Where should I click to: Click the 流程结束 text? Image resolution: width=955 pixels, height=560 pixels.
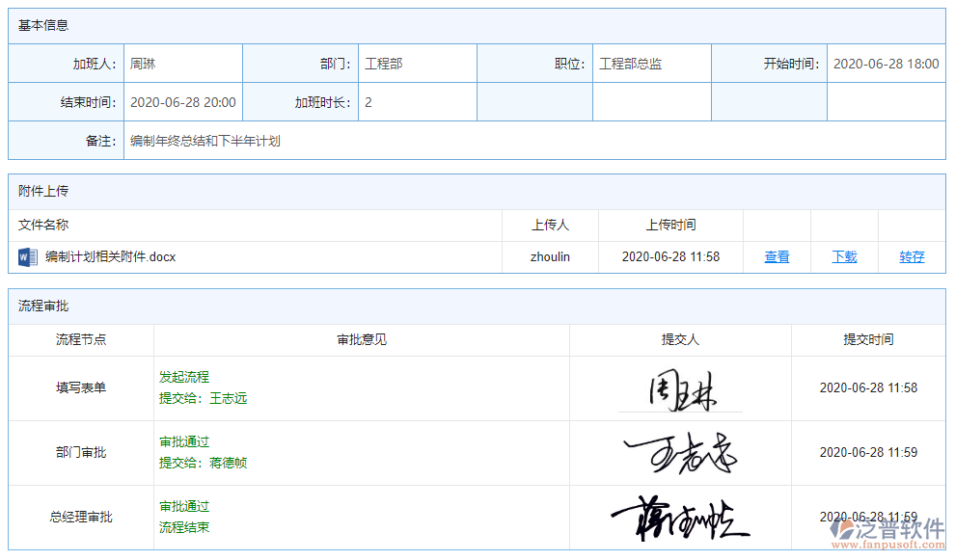click(x=184, y=527)
